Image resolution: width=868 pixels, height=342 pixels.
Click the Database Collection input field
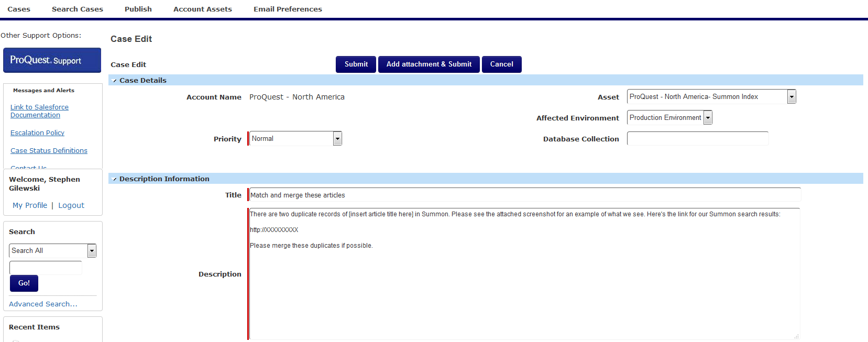698,139
